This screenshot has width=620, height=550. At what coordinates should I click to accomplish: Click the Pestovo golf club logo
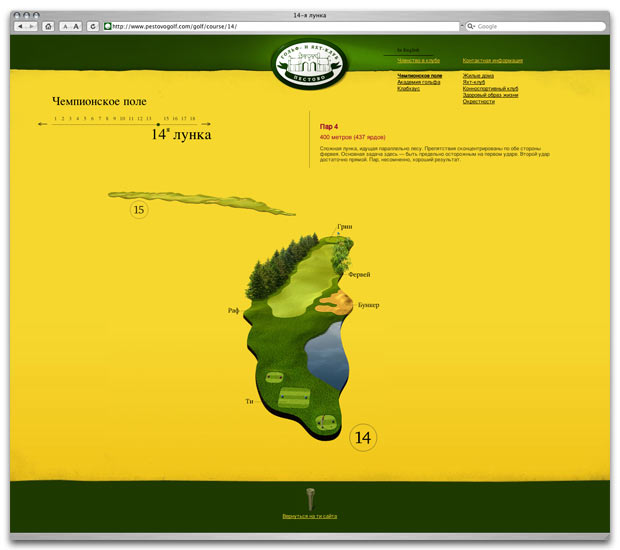tap(310, 63)
